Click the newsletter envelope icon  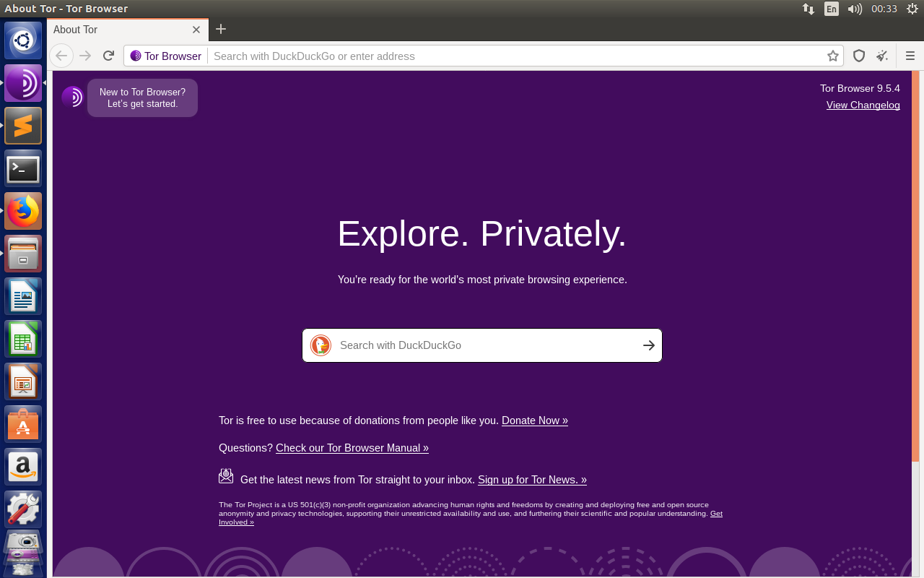(225, 475)
